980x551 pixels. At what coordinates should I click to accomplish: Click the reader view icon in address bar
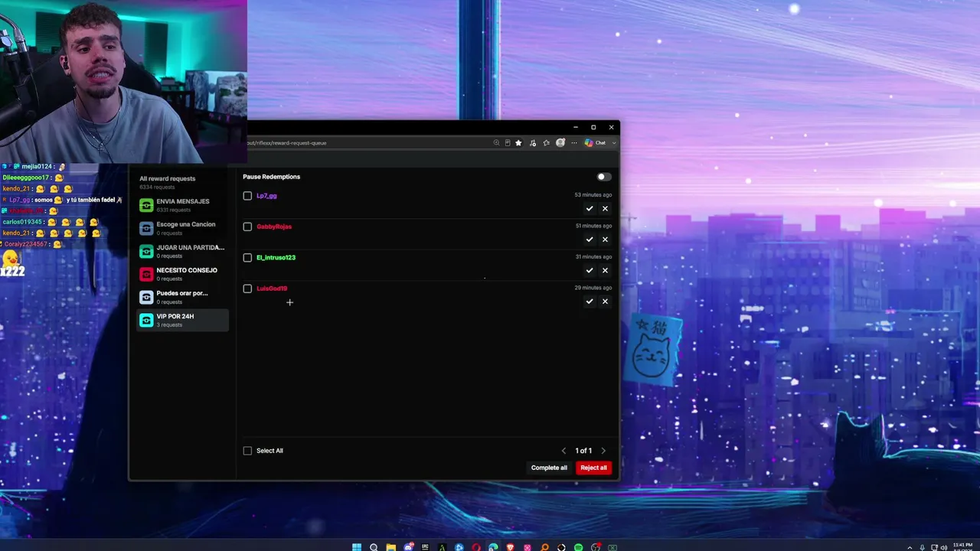508,142
